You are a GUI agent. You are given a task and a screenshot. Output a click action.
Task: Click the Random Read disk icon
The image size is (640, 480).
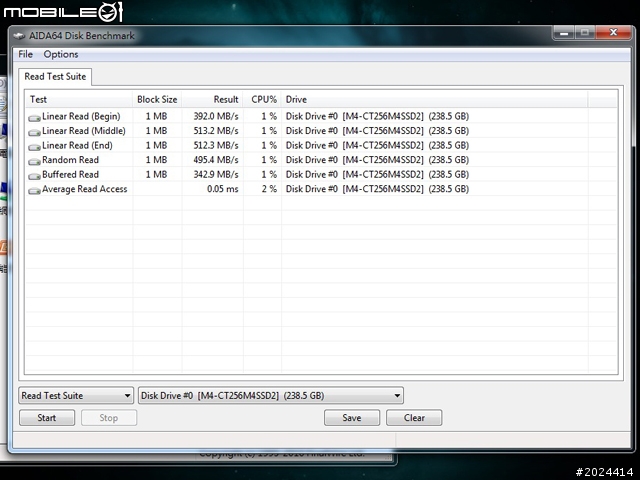(x=34, y=162)
